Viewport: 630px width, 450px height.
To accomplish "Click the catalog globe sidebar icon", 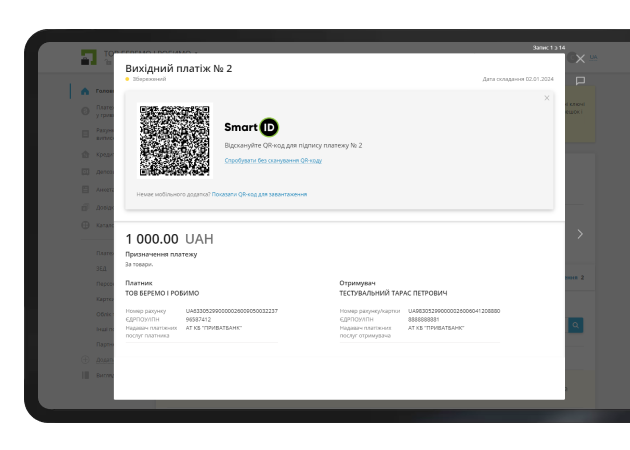I will tap(85, 225).
